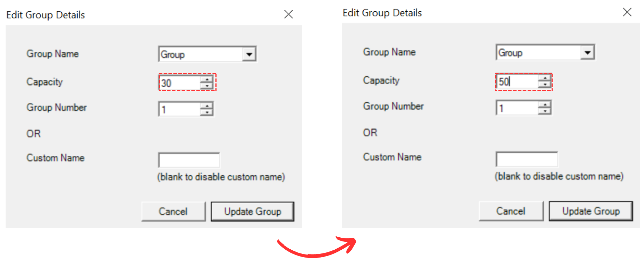Increase capacity using up arrow in capacity-50 dialog

544,78
